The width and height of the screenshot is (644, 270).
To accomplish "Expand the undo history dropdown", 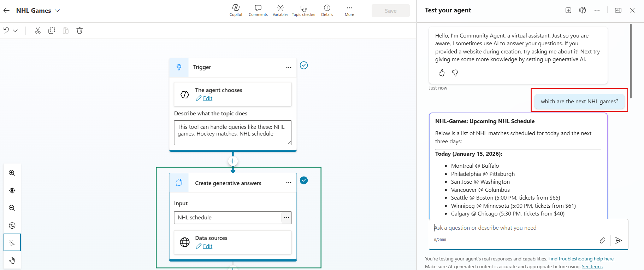I will click(15, 31).
